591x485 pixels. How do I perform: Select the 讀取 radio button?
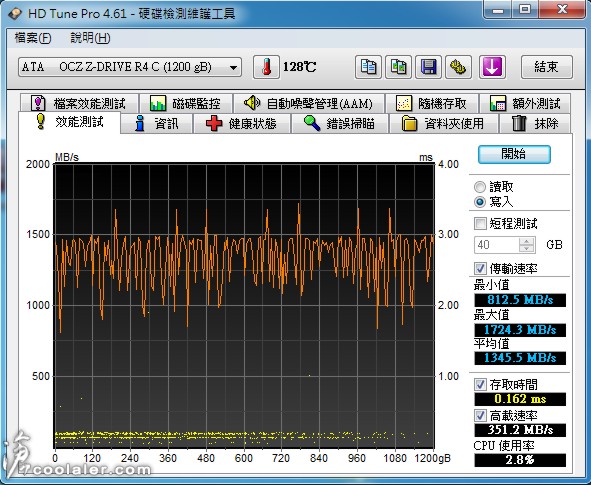coord(480,187)
